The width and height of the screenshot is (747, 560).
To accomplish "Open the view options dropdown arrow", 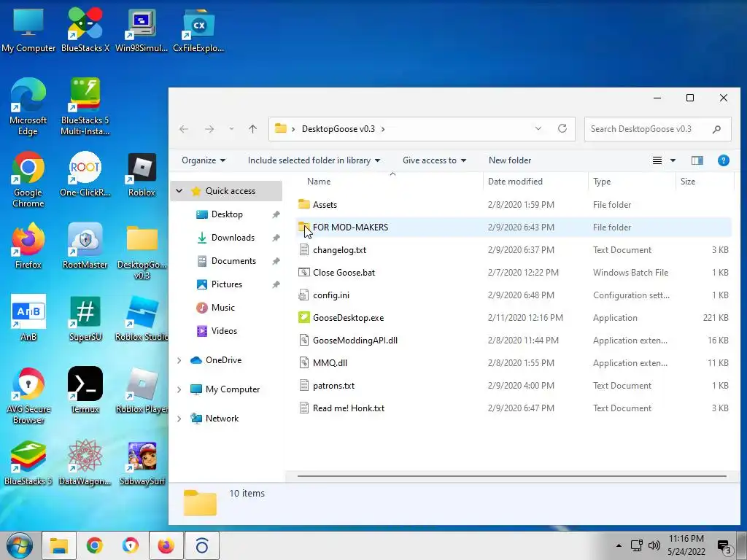I will coord(673,160).
